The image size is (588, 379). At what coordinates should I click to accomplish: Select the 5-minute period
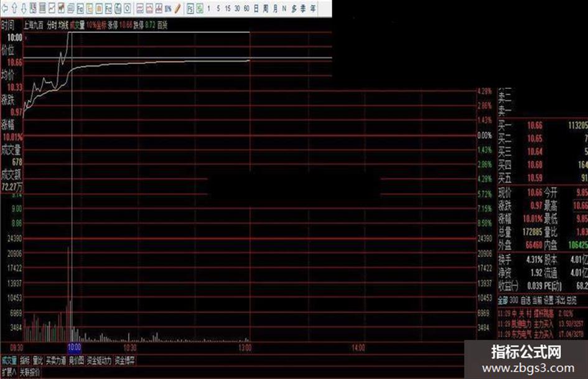pyautogui.click(x=218, y=8)
